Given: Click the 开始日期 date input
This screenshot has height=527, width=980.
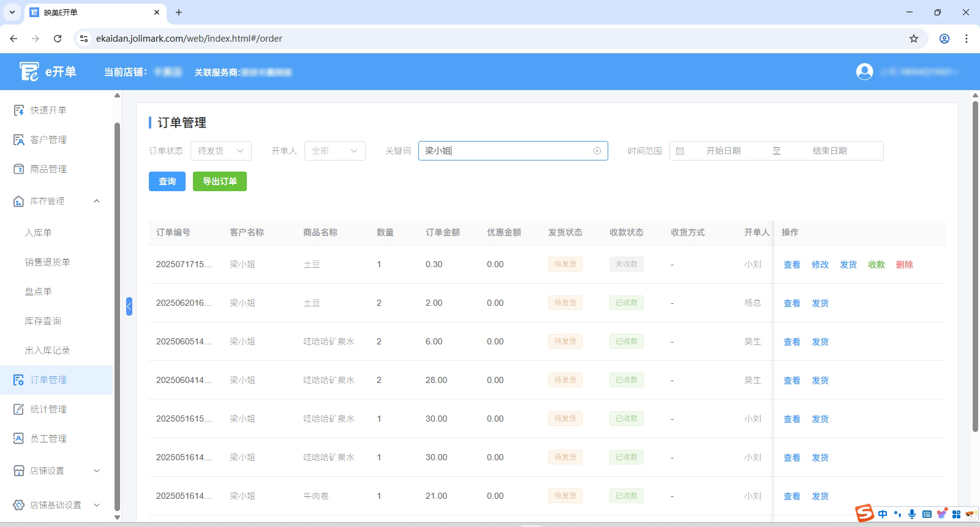Looking at the screenshot, I should point(723,151).
